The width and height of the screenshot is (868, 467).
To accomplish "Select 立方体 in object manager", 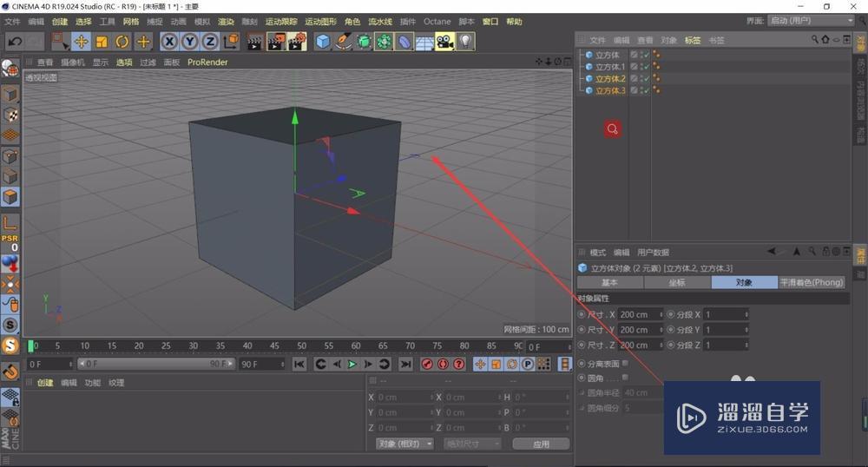I will coord(608,55).
